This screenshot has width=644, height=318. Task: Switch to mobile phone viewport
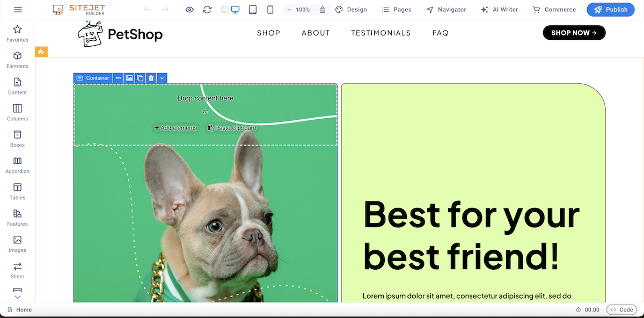click(270, 10)
